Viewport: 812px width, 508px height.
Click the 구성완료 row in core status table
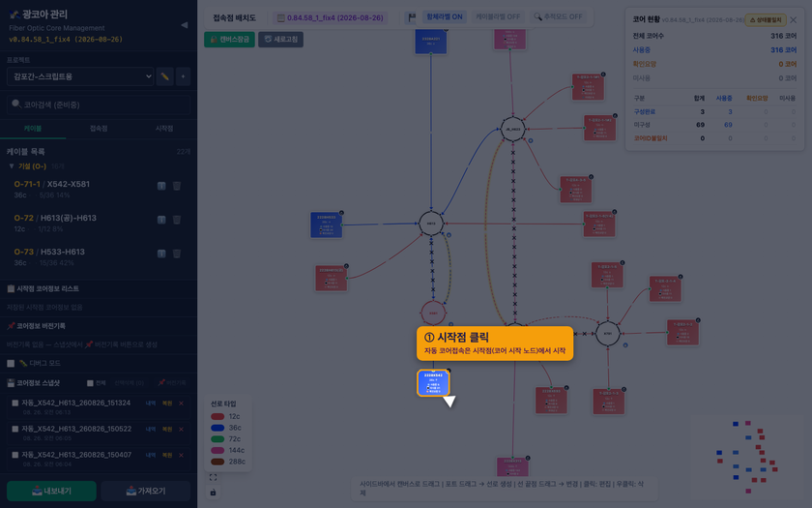click(x=714, y=112)
